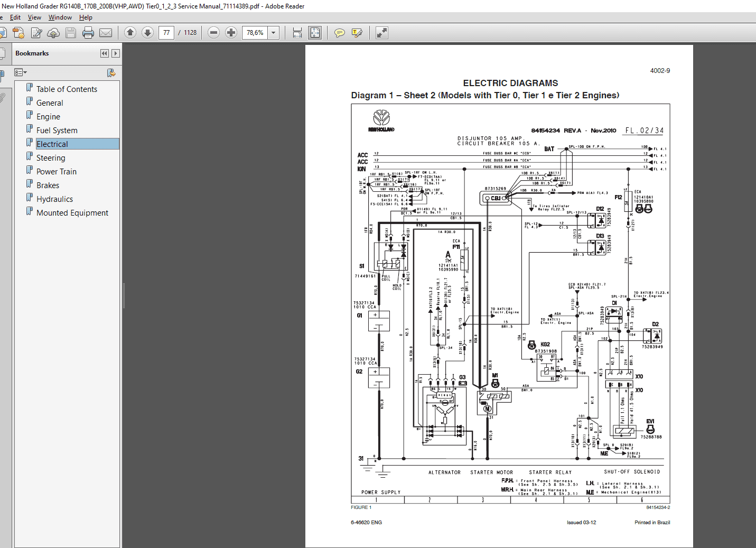Toggle fit to window width scrolling
Image resolution: width=756 pixels, height=548 pixels.
pyautogui.click(x=297, y=33)
